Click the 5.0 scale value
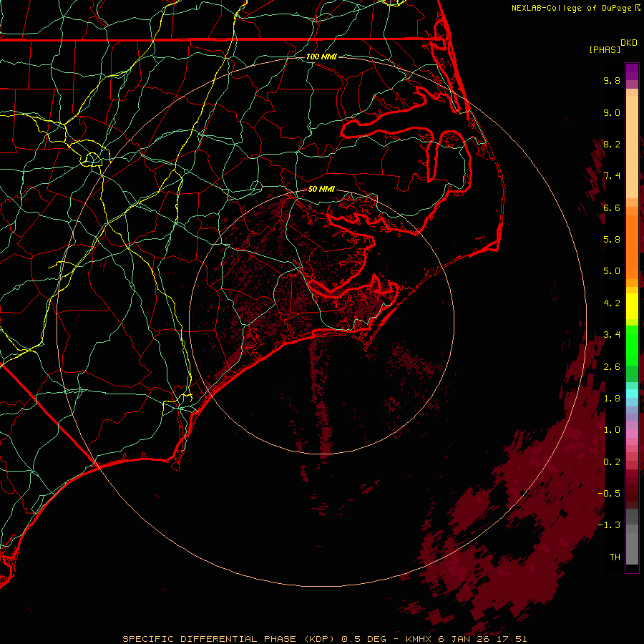644x644 pixels. click(x=612, y=271)
